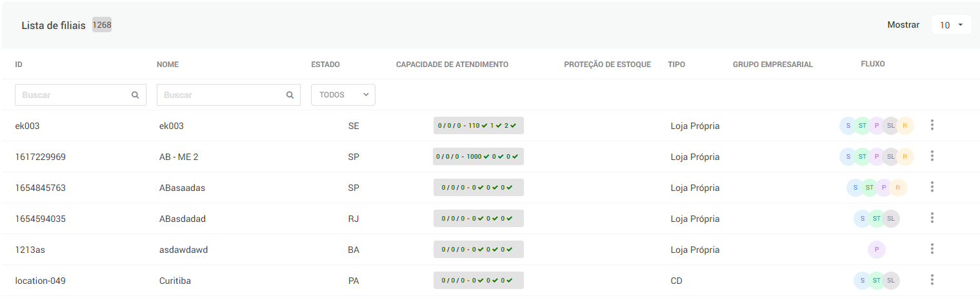Screen dimensions: 980x300
Task: Expand the Mostrar rows-per-page dropdown
Action: click(951, 25)
